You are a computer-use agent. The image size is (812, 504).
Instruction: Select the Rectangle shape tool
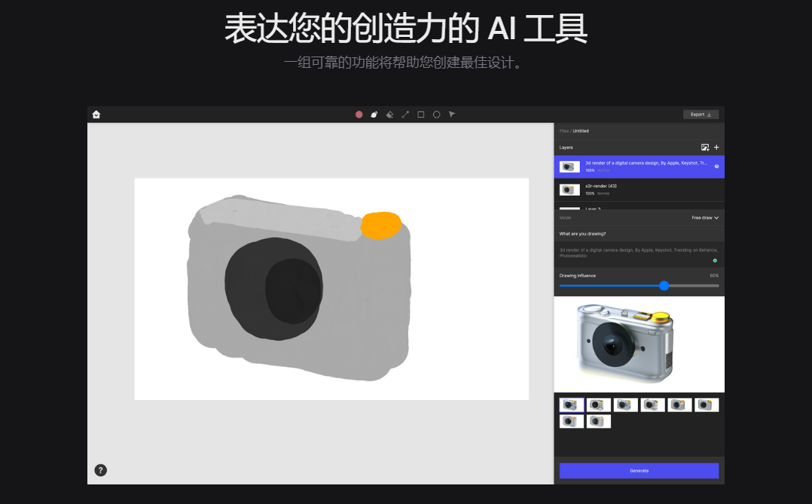421,115
